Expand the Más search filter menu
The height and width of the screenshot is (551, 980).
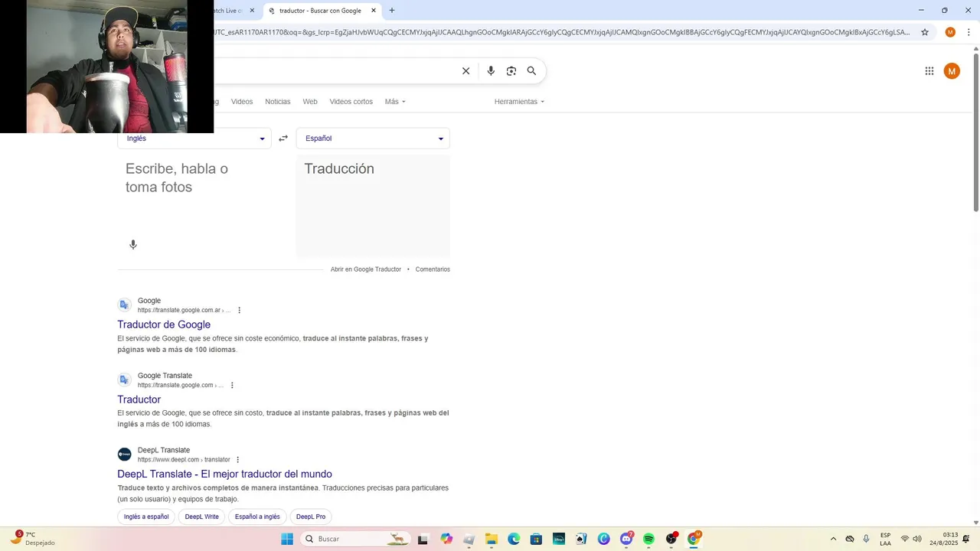pos(395,102)
